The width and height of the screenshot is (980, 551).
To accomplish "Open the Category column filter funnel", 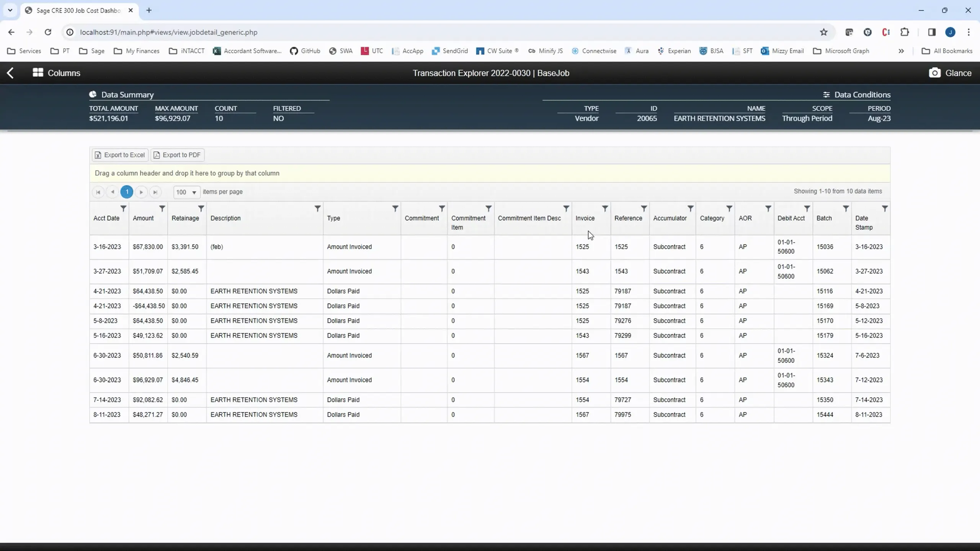I will coord(729,209).
